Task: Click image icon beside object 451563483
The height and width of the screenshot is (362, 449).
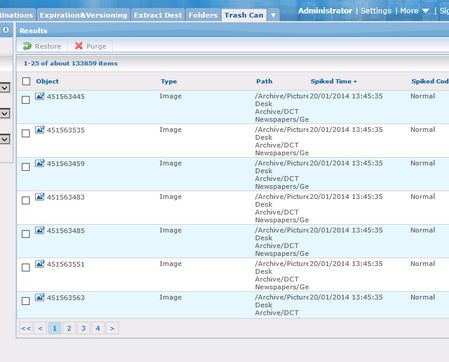Action: coord(40,197)
